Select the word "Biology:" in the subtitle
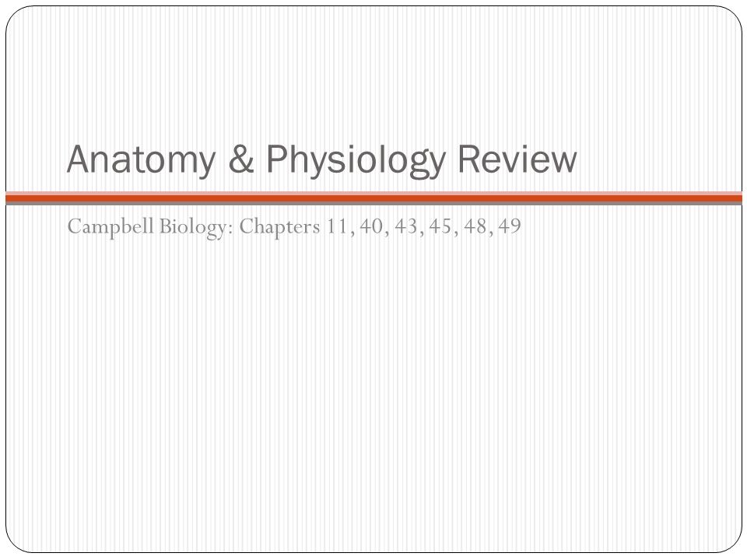 coord(196,227)
